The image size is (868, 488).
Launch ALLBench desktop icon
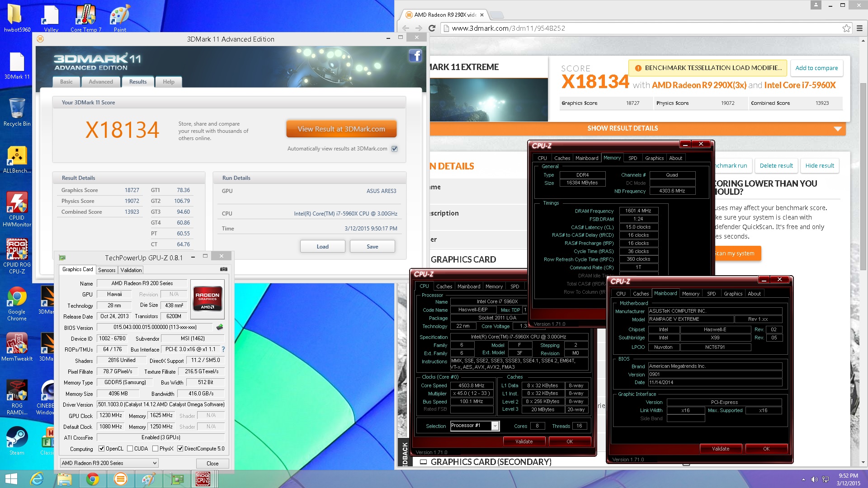17,159
